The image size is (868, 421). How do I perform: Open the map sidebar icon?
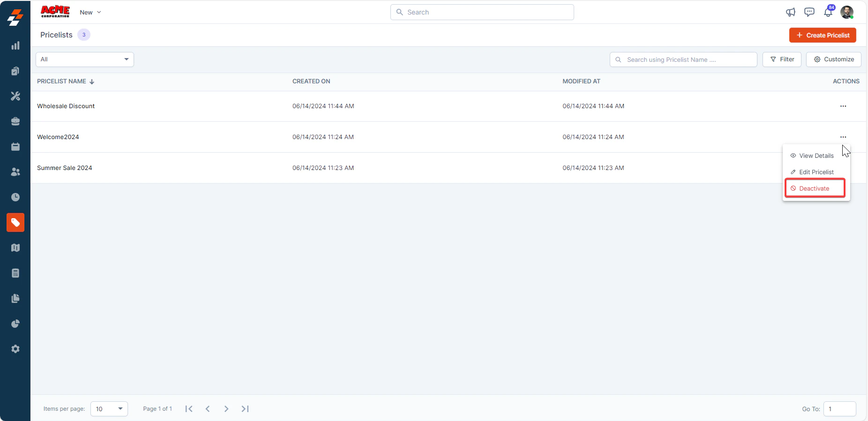[15, 248]
